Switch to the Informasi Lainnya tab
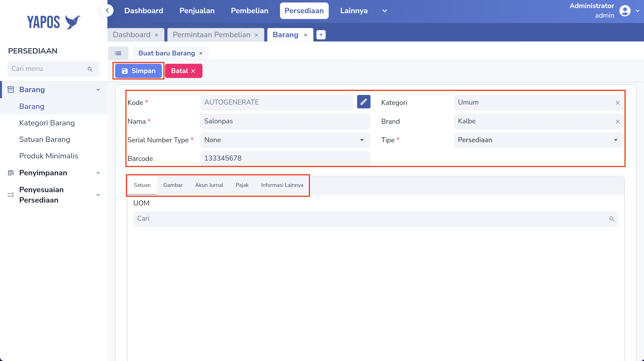644x361 pixels. [x=282, y=185]
